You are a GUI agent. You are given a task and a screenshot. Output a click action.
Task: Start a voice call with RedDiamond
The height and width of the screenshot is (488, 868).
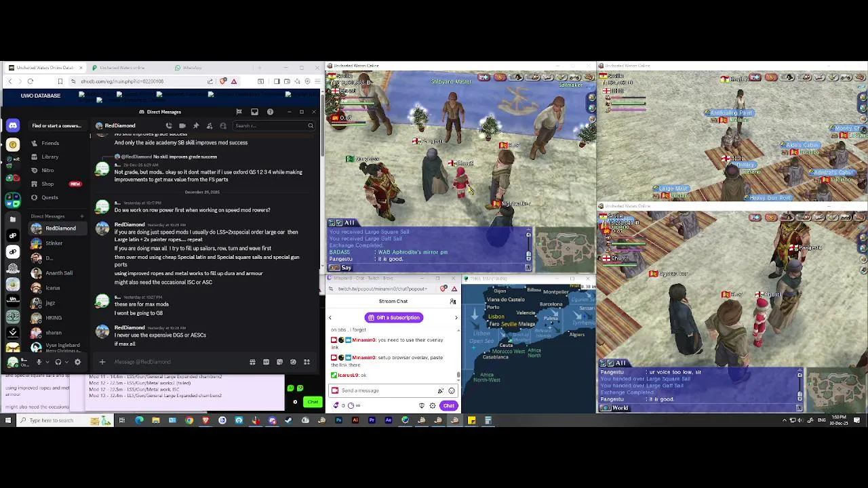169,125
